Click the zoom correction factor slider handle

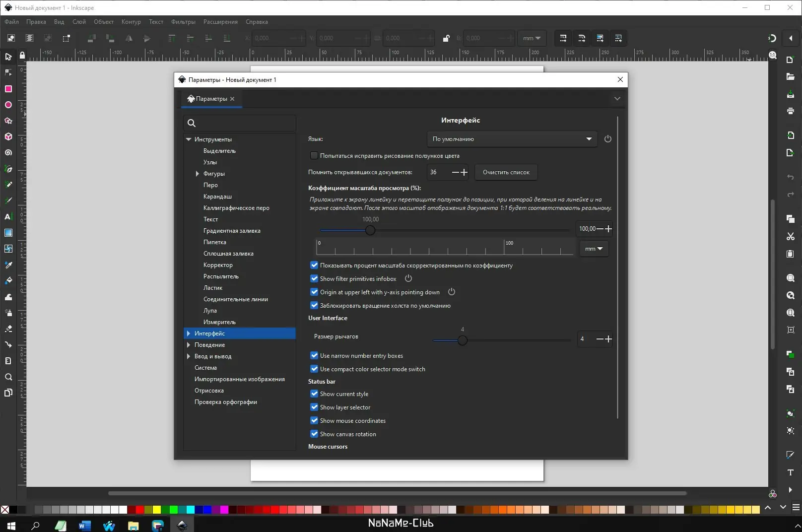[x=370, y=230]
